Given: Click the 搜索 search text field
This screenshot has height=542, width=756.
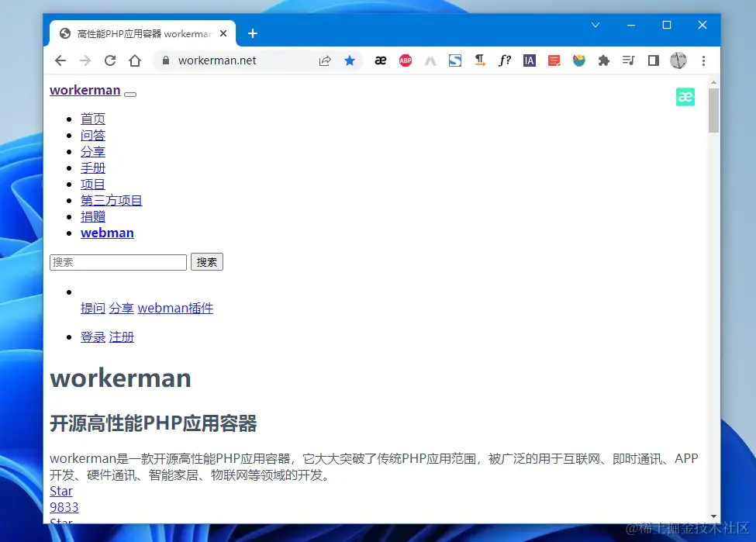Looking at the screenshot, I should [x=118, y=262].
